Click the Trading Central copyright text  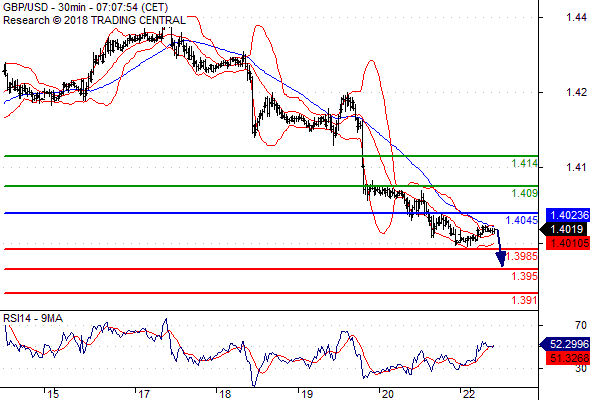pyautogui.click(x=94, y=20)
